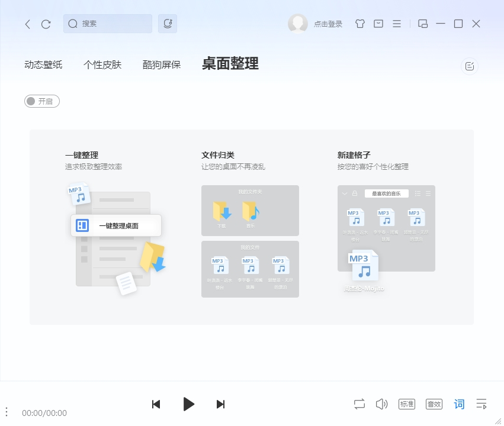Image resolution: width=504 pixels, height=426 pixels.
Task: Open the play queue list icon
Action: click(481, 404)
